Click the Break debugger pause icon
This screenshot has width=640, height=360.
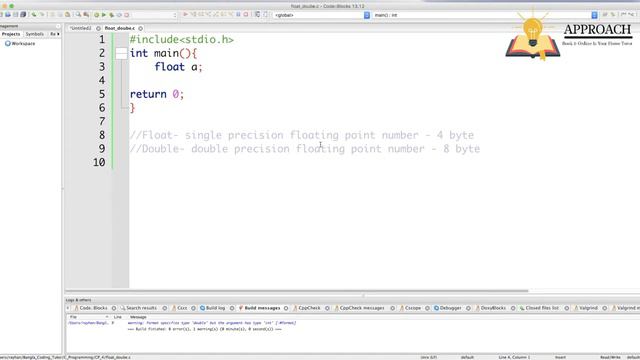[238, 15]
